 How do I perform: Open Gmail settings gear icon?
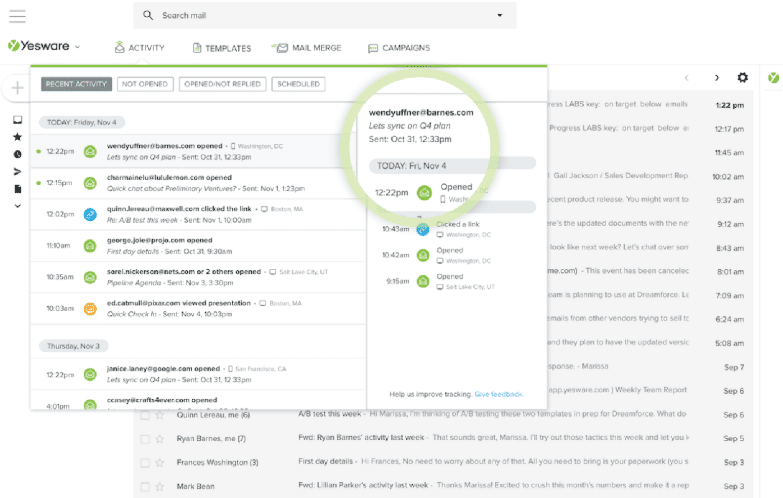(742, 78)
